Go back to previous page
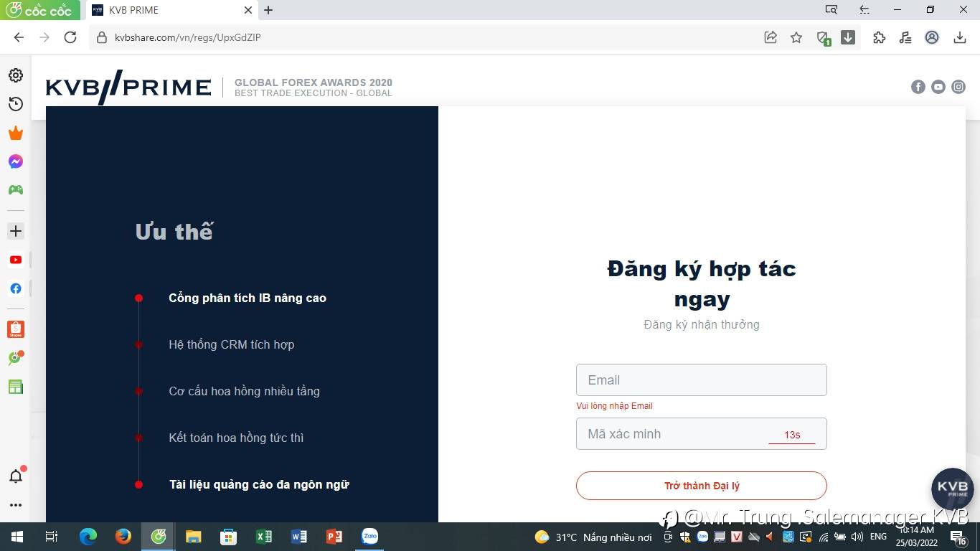Screen dimensions: 980x551 pyautogui.click(x=19, y=37)
